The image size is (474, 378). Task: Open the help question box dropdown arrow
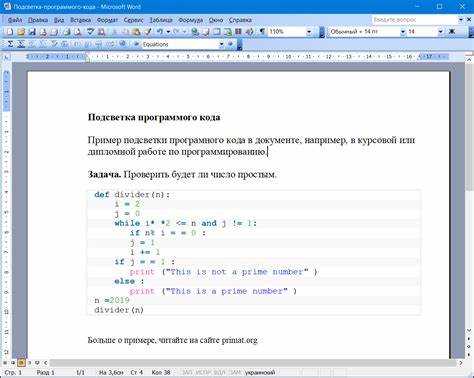461,20
